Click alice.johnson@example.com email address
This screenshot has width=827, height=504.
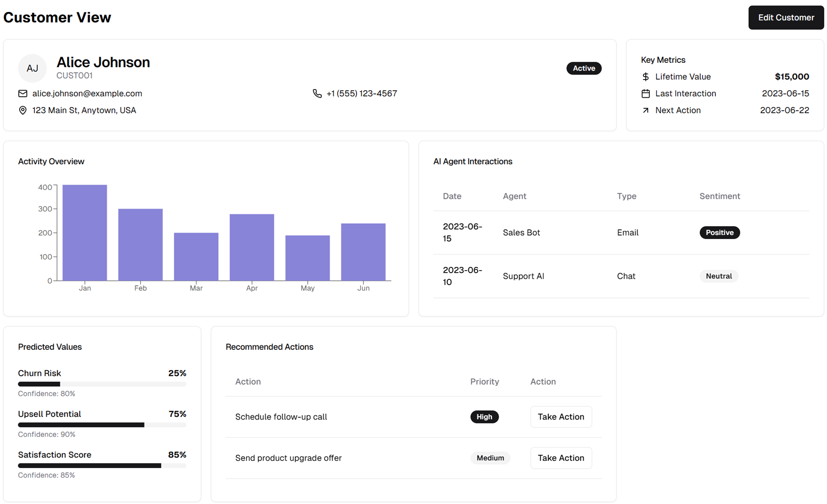tap(87, 93)
